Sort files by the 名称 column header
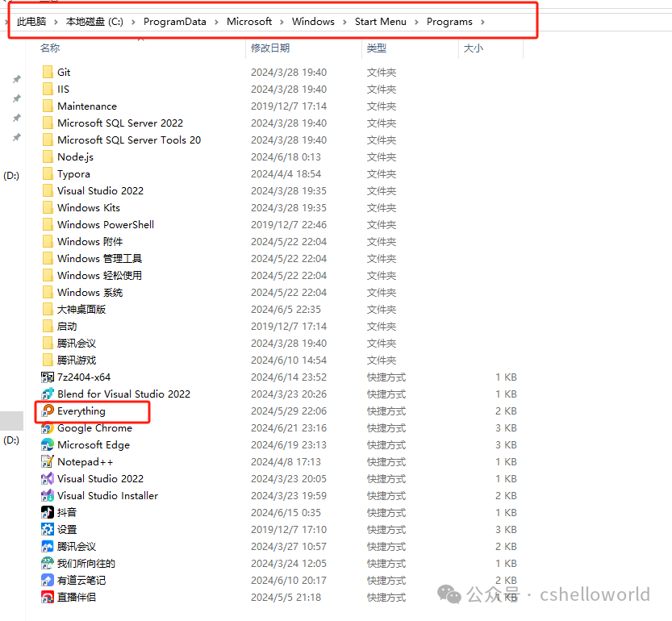The height and width of the screenshot is (621, 672). point(50,48)
